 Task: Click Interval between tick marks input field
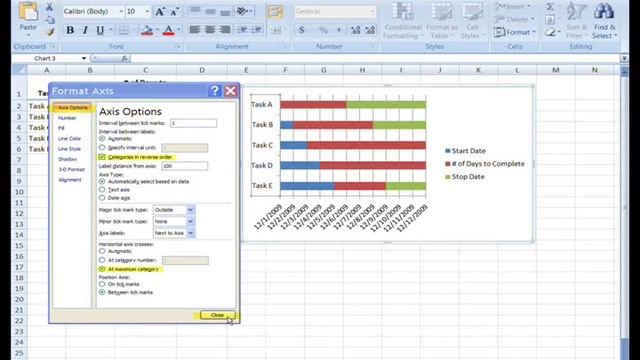point(193,123)
